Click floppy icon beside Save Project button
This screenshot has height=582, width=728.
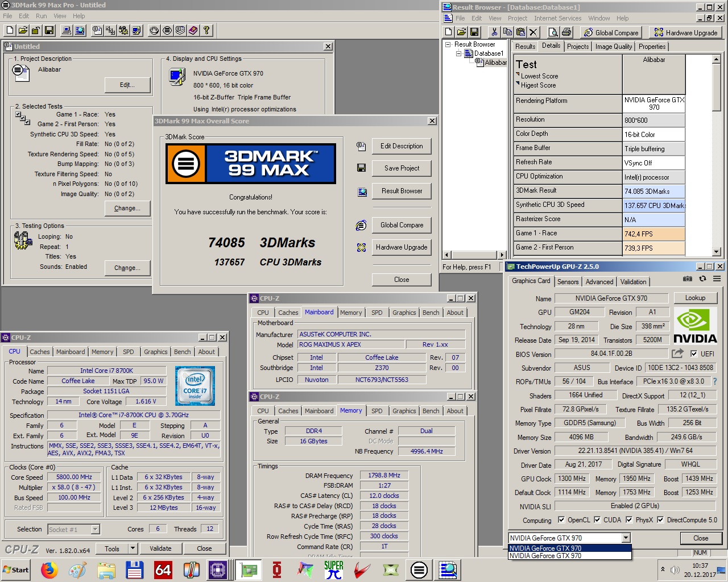361,168
